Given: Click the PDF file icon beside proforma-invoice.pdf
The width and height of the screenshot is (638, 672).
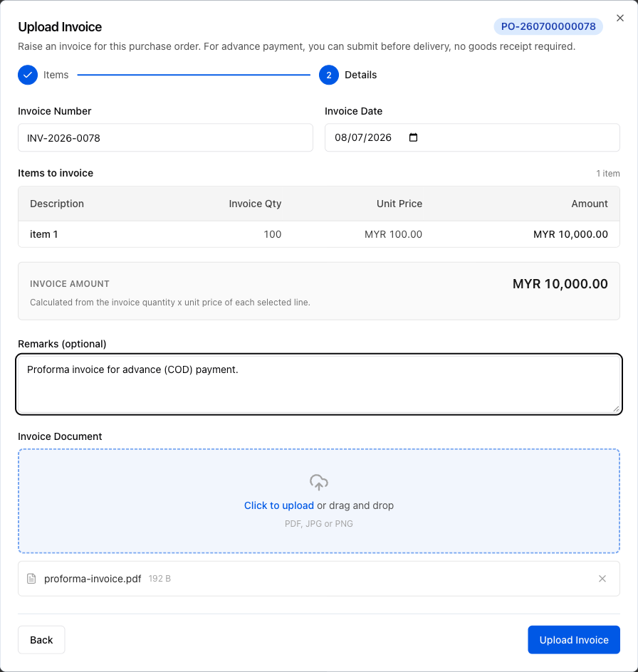Looking at the screenshot, I should pyautogui.click(x=31, y=579).
